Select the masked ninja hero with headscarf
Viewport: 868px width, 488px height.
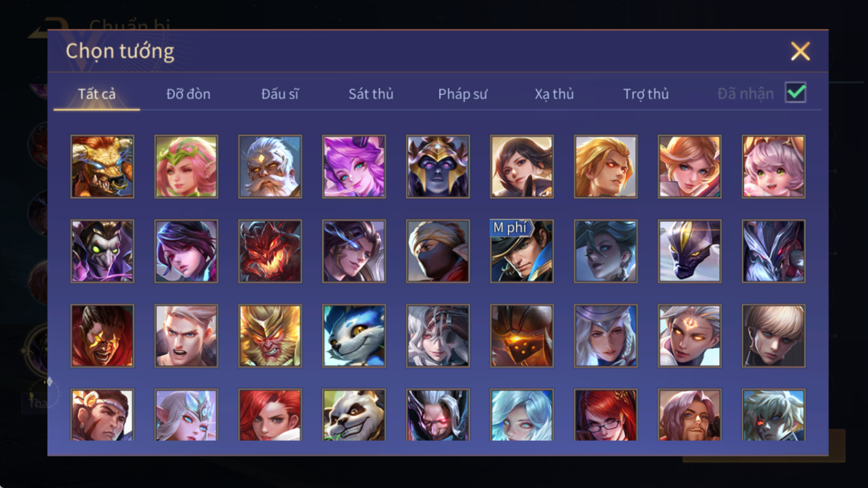pyautogui.click(x=438, y=251)
